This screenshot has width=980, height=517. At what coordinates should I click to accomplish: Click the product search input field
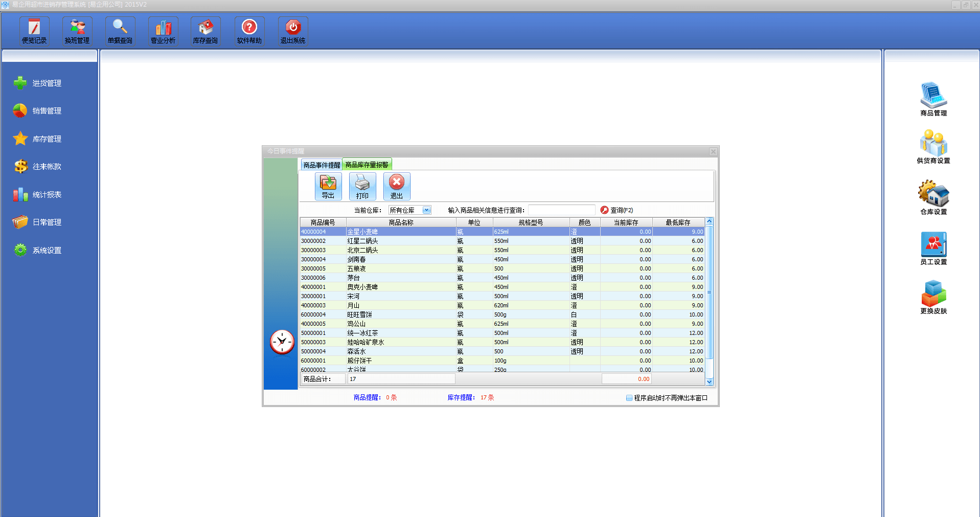pos(561,210)
